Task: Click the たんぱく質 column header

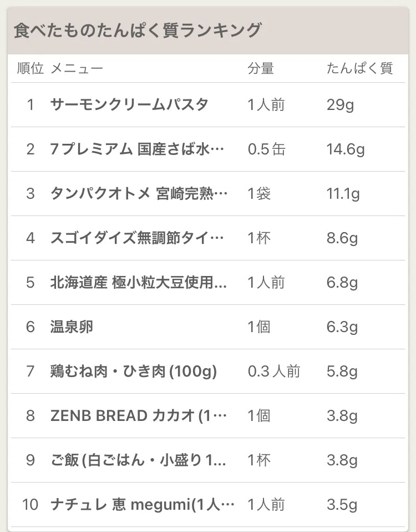Action: tap(360, 68)
